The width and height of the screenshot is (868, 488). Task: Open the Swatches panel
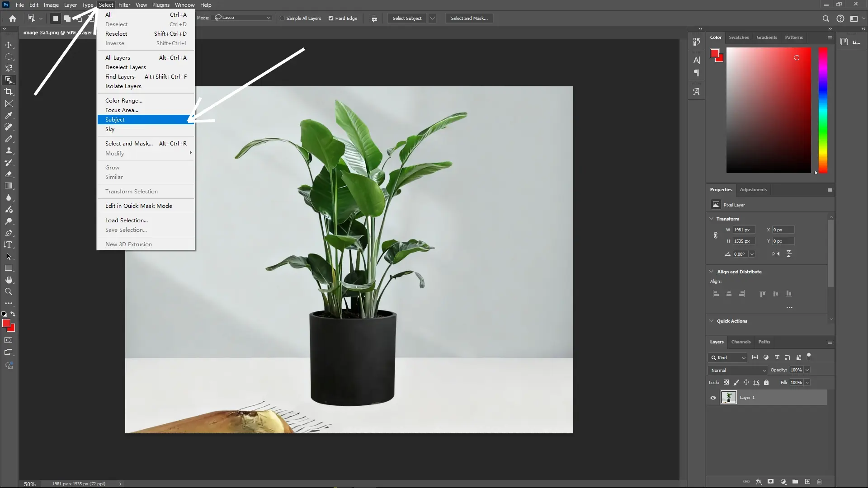coord(739,37)
